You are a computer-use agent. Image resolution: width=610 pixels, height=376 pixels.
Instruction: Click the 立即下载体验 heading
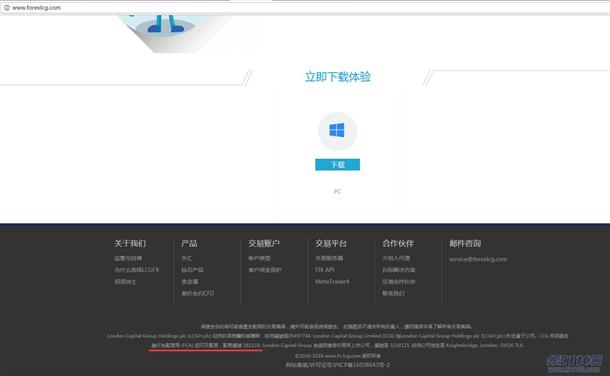[338, 77]
